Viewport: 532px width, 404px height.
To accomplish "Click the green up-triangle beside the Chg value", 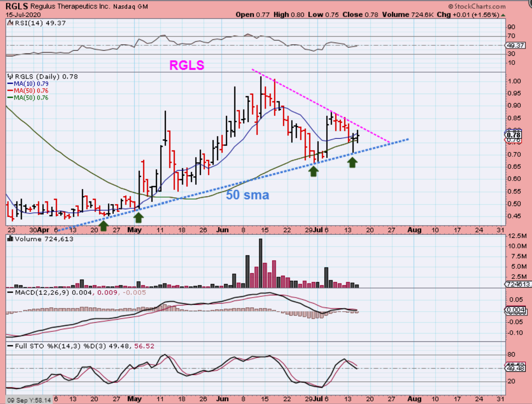I will click(x=503, y=15).
